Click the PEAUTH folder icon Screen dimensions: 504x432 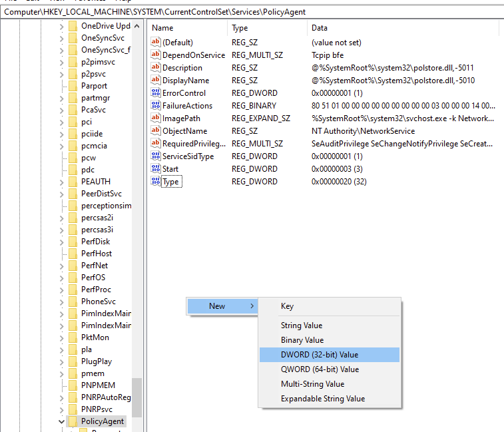pos(73,182)
